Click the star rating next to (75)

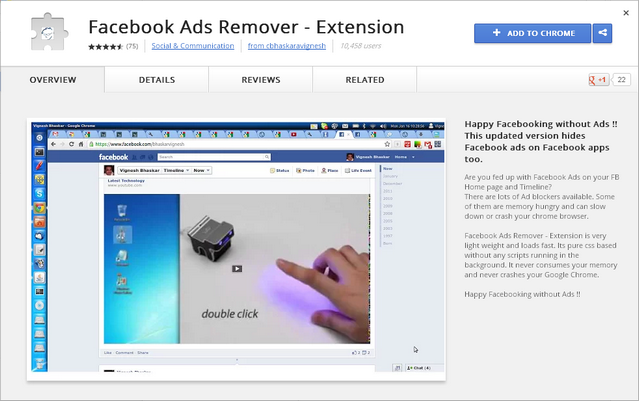pos(106,46)
